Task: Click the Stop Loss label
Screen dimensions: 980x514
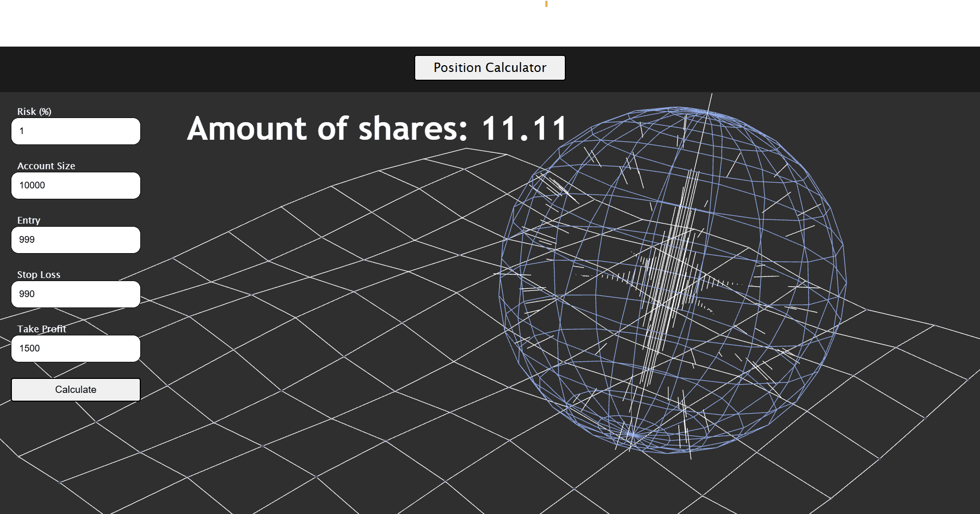Action: pyautogui.click(x=39, y=274)
